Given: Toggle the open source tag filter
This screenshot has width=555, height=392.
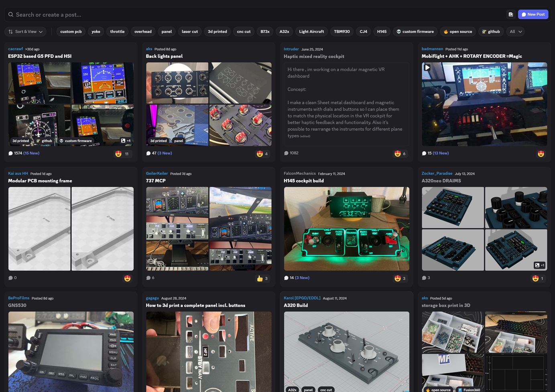Looking at the screenshot, I should click(x=457, y=32).
